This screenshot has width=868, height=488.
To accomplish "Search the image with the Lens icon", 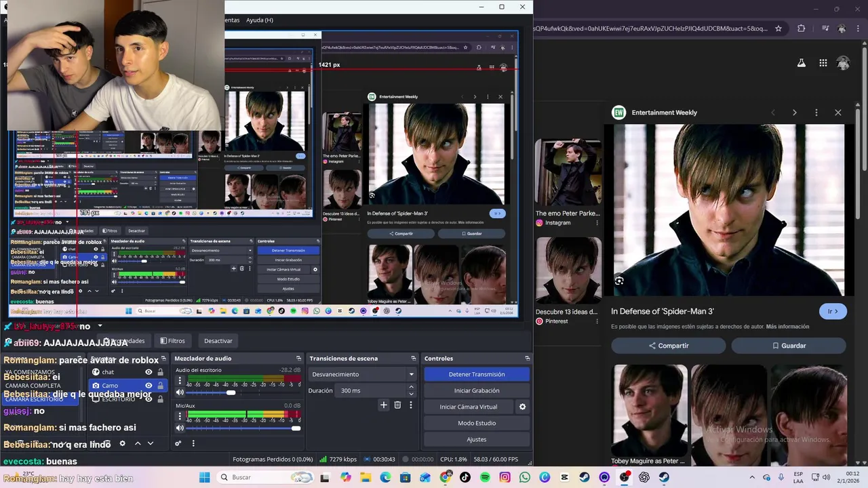I will pos(619,281).
